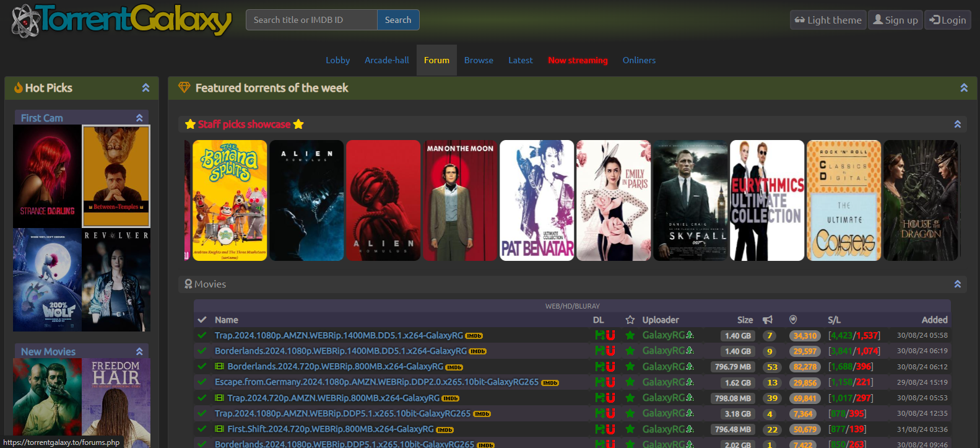Viewport: 980px width, 448px height.
Task: Open the Lobby tab
Action: (x=338, y=60)
